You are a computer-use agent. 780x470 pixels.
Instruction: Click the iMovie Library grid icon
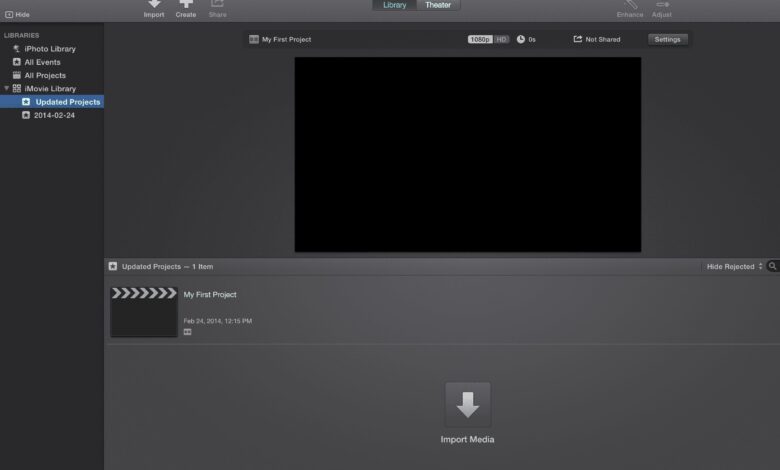(16, 89)
